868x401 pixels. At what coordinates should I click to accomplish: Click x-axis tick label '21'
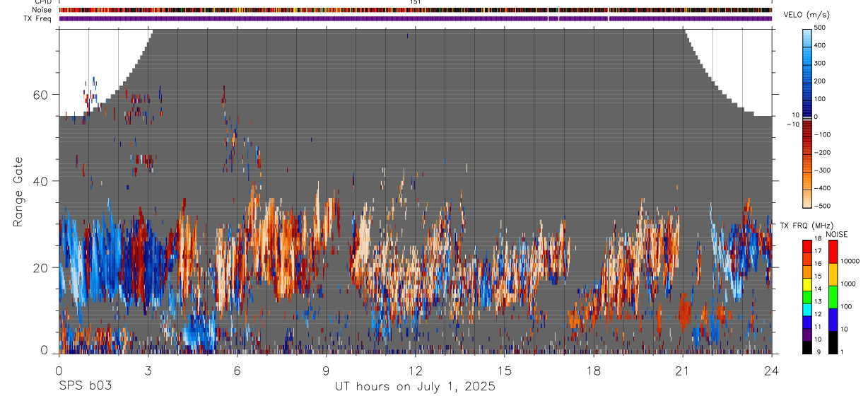coord(683,371)
